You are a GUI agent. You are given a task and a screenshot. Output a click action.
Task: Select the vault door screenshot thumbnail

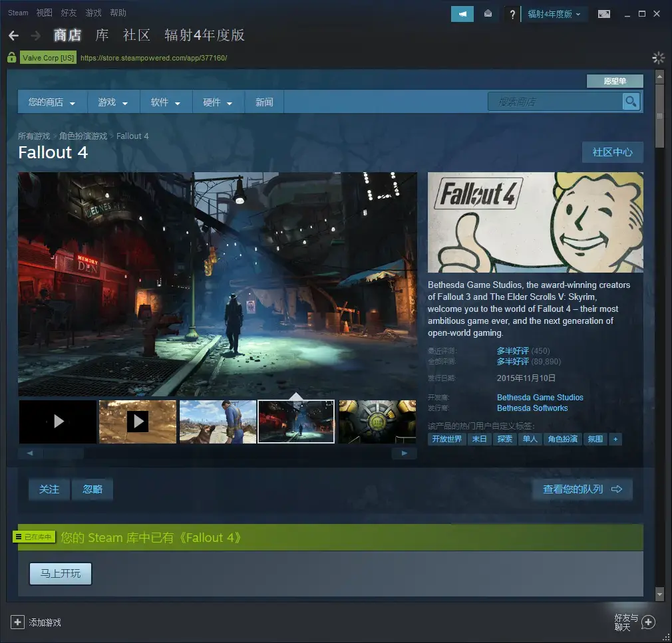pyautogui.click(x=377, y=422)
